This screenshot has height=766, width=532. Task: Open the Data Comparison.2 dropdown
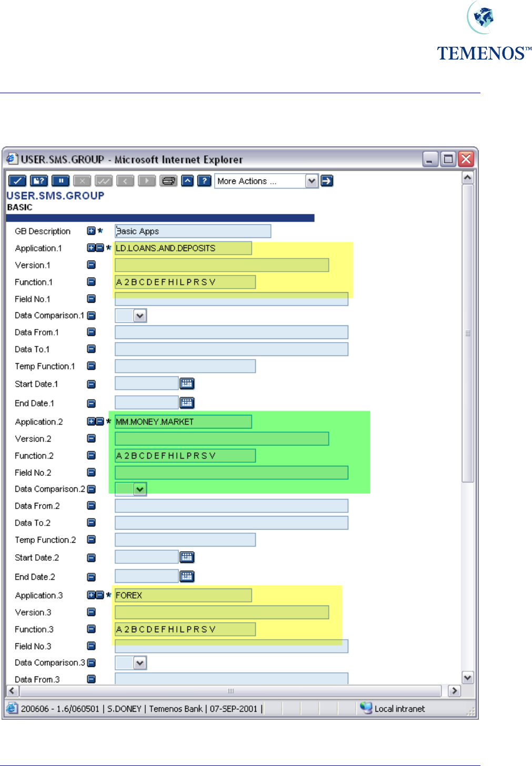(139, 489)
